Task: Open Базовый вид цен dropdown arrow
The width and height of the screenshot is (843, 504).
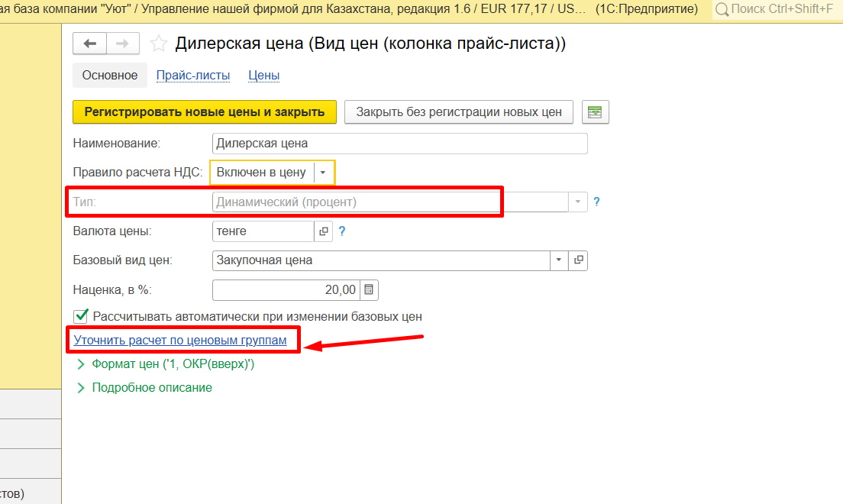Action: (559, 260)
